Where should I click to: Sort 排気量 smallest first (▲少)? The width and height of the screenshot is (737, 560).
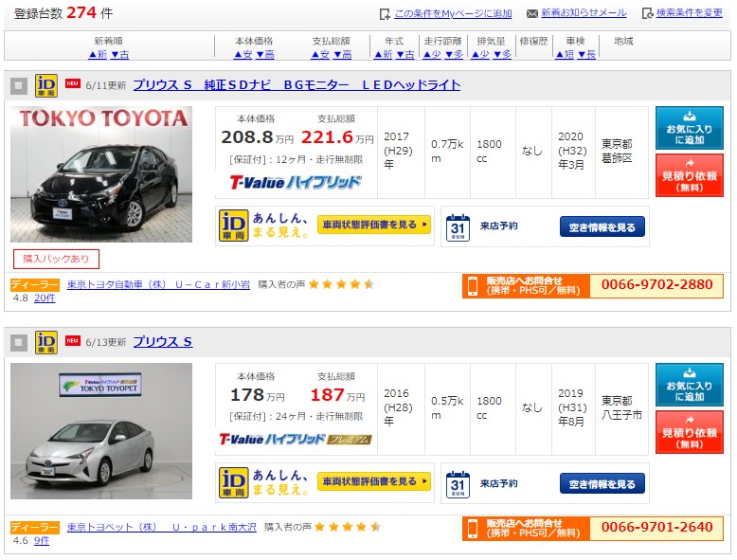(x=480, y=54)
